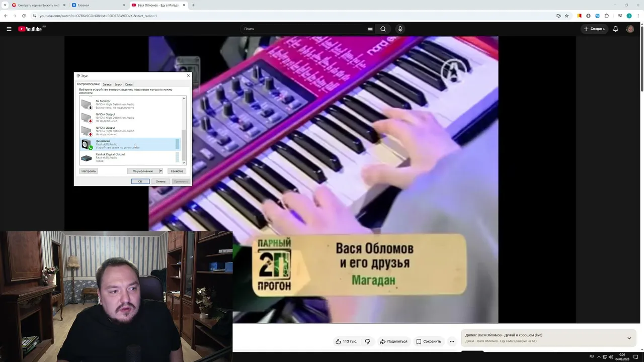Open the Chrome three-dot menu
This screenshot has height=362, width=644.
637,16
